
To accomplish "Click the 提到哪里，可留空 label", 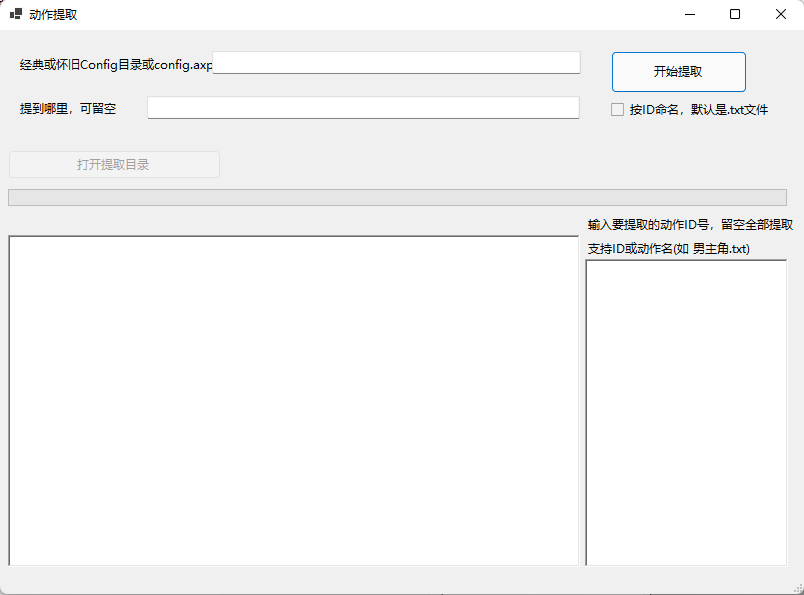I will click(x=68, y=108).
